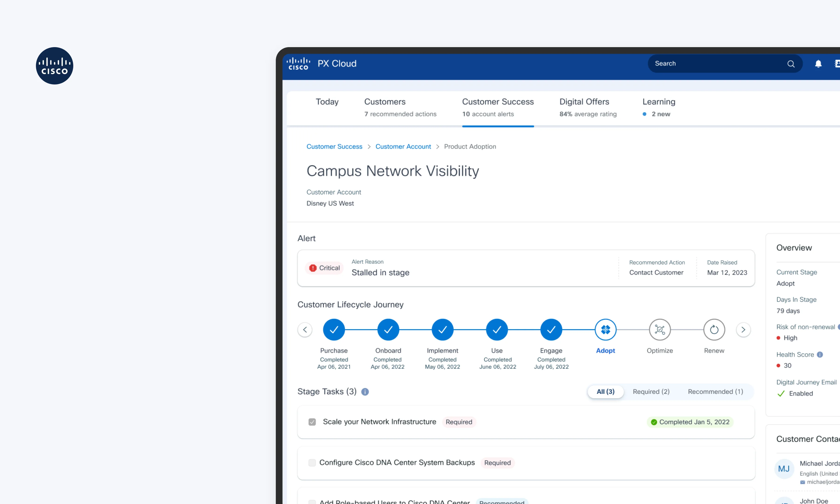Viewport: 840px width, 504px height.
Task: Select the Implement stage checkmark circle
Action: tap(442, 329)
